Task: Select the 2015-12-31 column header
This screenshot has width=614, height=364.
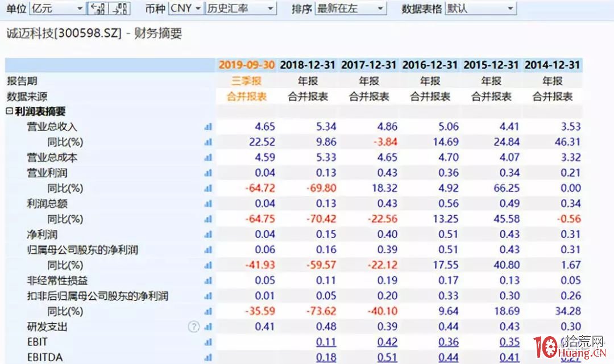Action: (x=491, y=65)
